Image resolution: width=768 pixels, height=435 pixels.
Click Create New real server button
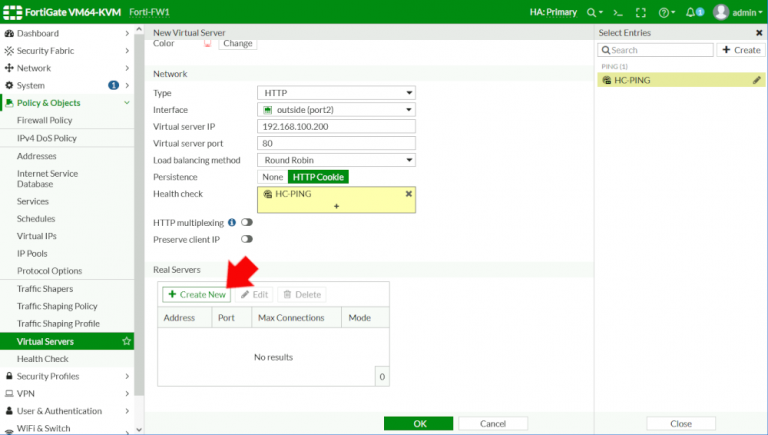tap(196, 294)
